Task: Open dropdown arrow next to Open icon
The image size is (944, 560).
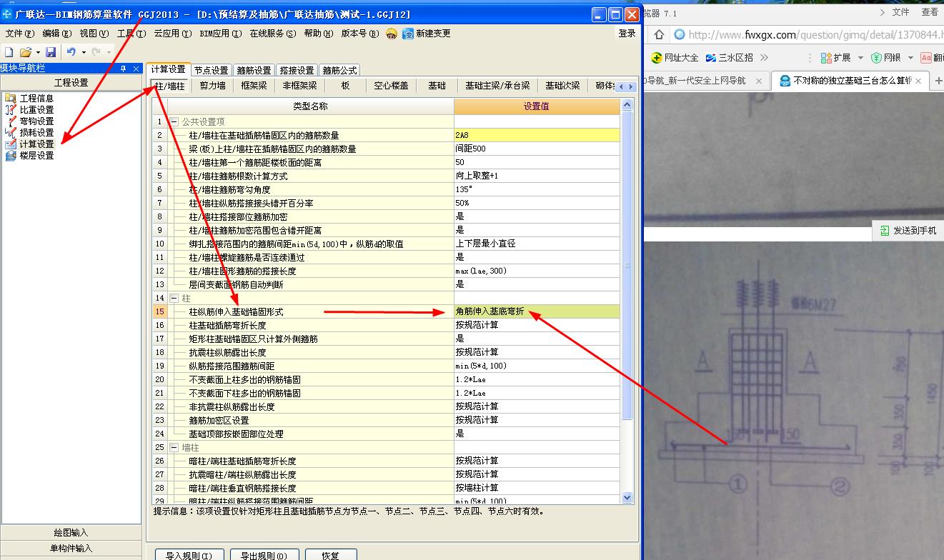Action: (x=37, y=53)
